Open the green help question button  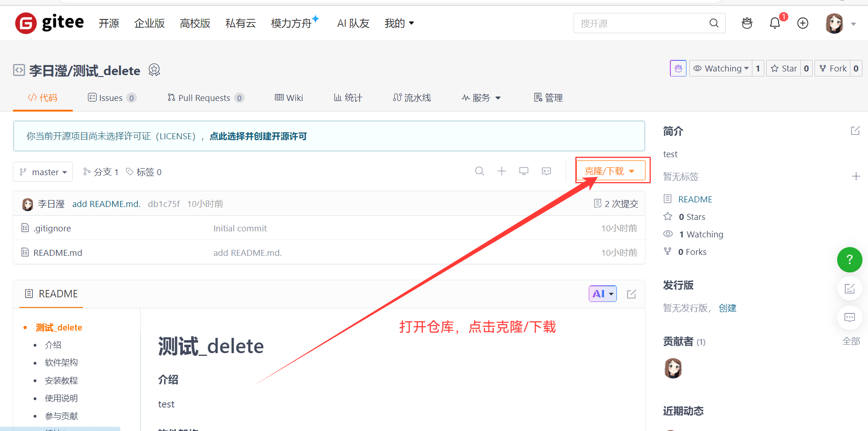tap(850, 260)
